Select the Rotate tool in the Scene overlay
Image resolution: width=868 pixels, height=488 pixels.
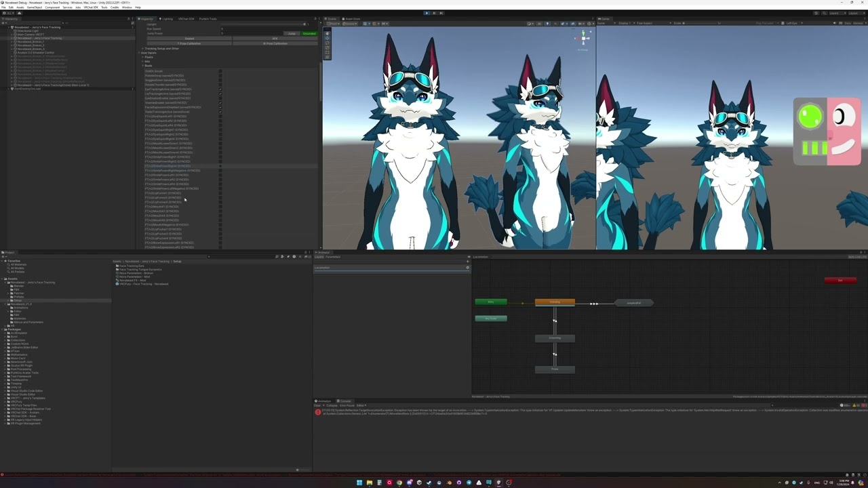click(327, 42)
